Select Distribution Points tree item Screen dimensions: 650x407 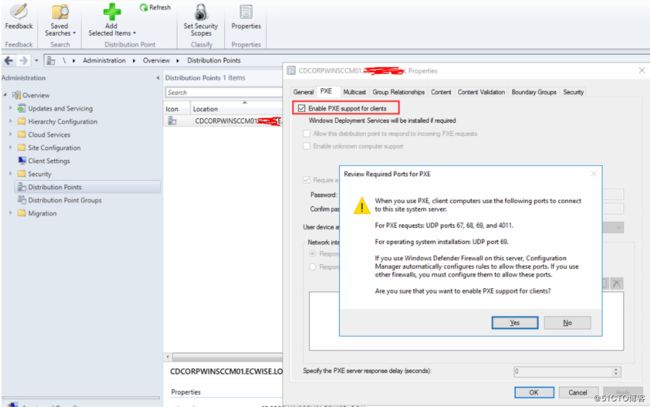coord(55,187)
